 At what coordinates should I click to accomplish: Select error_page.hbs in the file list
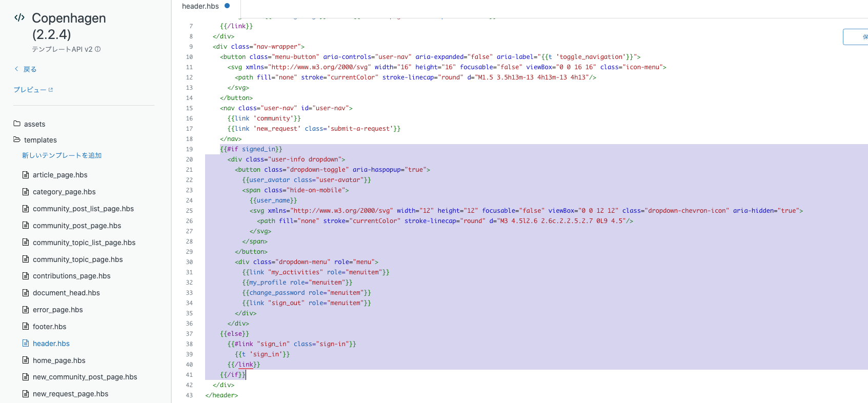(x=57, y=310)
